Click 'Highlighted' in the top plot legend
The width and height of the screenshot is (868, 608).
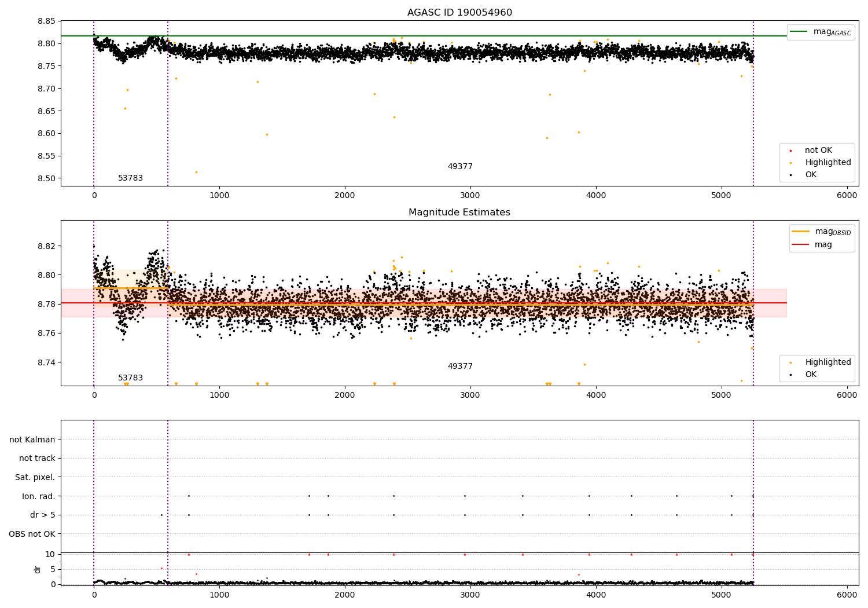[828, 163]
